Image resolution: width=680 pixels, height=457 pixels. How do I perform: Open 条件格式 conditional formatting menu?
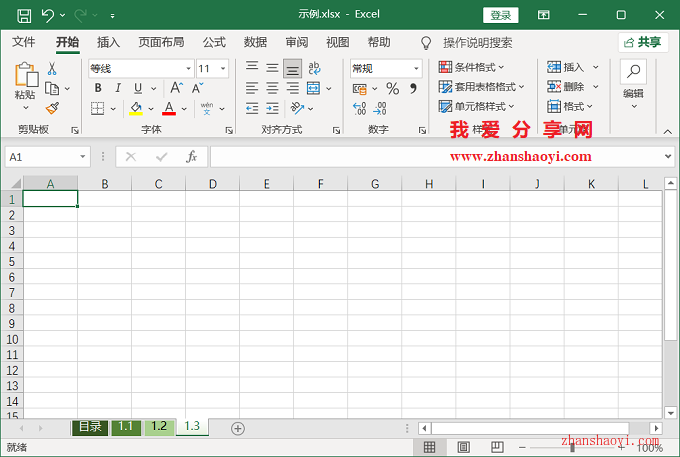pyautogui.click(x=471, y=67)
